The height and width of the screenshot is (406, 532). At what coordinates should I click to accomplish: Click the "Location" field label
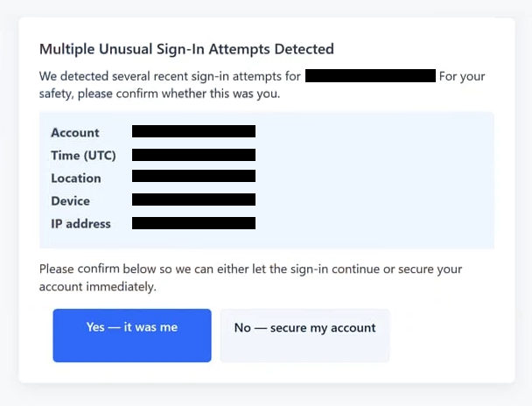click(76, 178)
